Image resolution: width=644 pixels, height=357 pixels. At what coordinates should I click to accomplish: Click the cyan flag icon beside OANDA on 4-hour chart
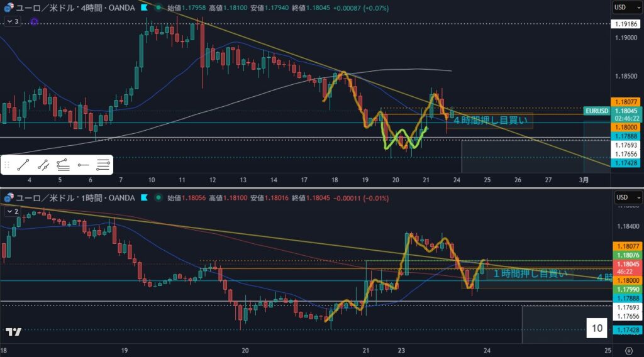point(145,8)
